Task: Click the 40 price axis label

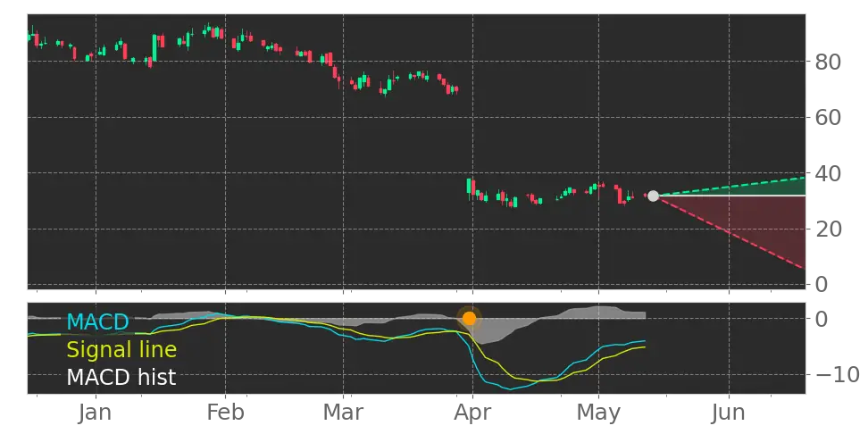Action: point(828,173)
